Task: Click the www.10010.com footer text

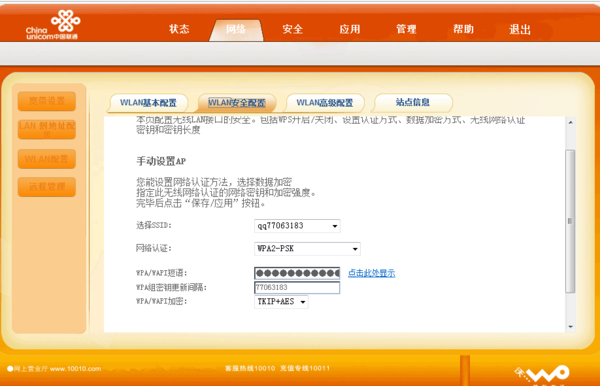Action: (75, 369)
